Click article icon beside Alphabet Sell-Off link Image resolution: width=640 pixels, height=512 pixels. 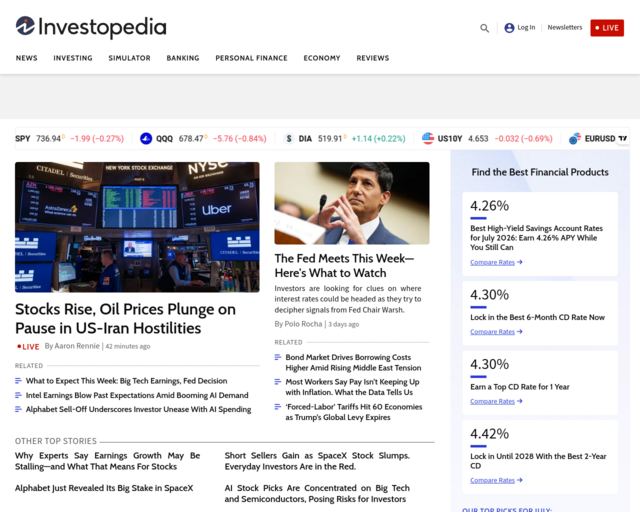point(18,409)
